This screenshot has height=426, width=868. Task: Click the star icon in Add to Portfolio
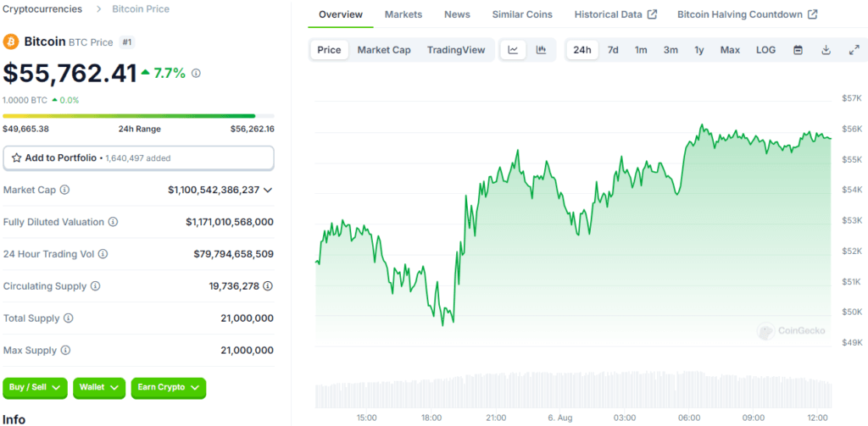17,158
